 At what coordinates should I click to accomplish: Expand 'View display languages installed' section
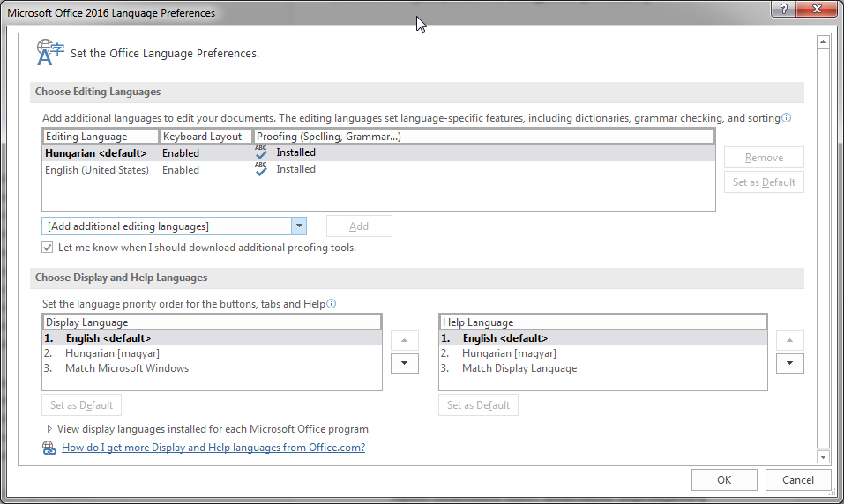[49, 429]
